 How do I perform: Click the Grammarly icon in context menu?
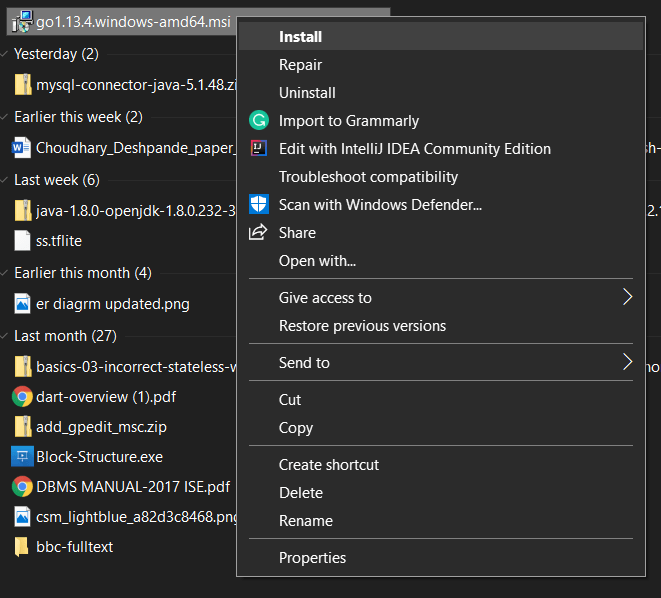259,121
